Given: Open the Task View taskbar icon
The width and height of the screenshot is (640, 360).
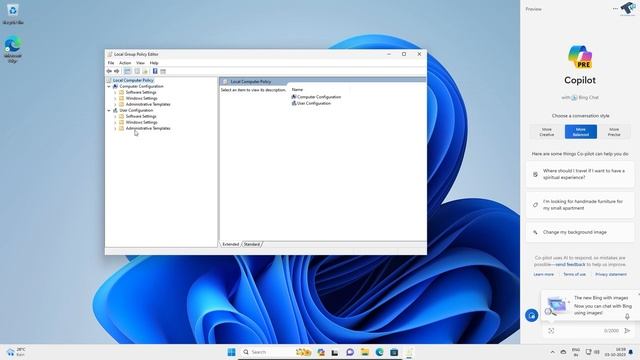Looking at the screenshot, I should tap(335, 352).
